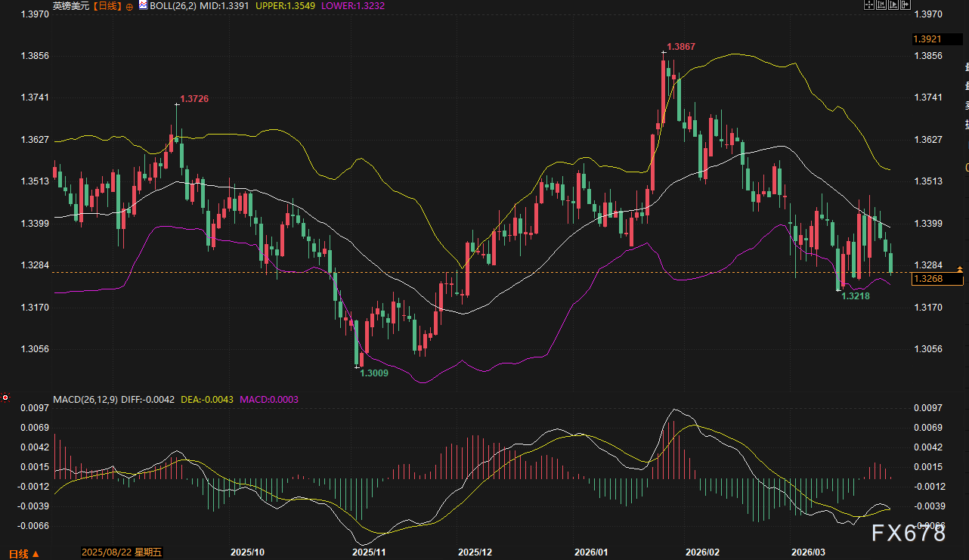
Task: Click the 1.3268 current price tag
Action: point(937,280)
